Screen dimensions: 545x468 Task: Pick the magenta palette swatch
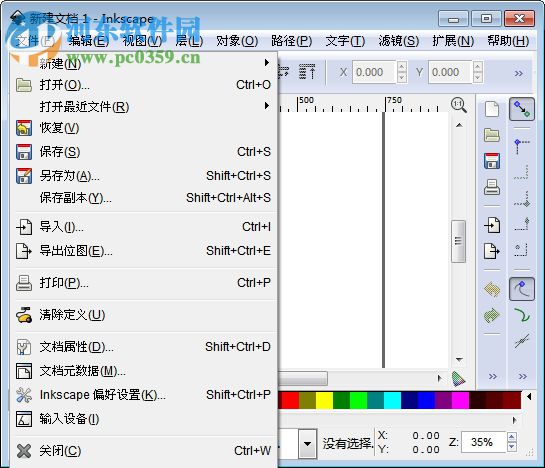(461, 401)
